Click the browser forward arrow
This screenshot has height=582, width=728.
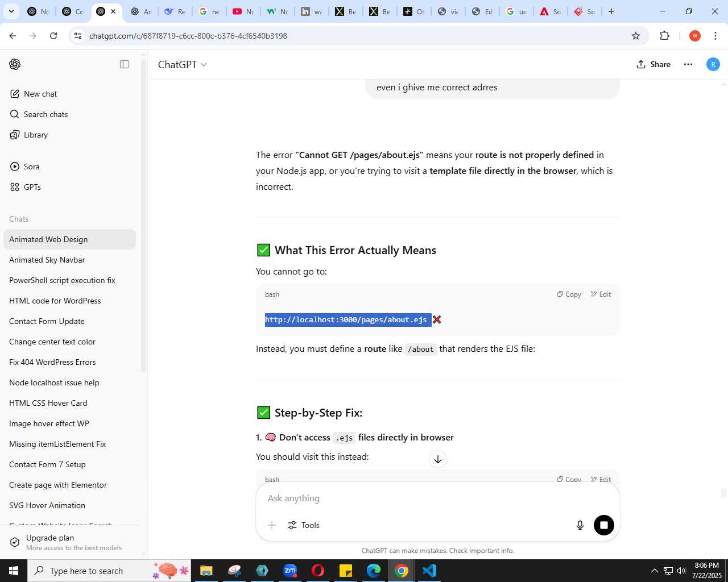33,36
